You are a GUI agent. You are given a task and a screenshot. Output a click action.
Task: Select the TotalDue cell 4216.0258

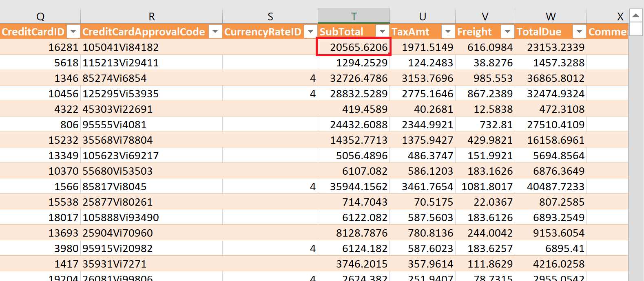point(551,263)
